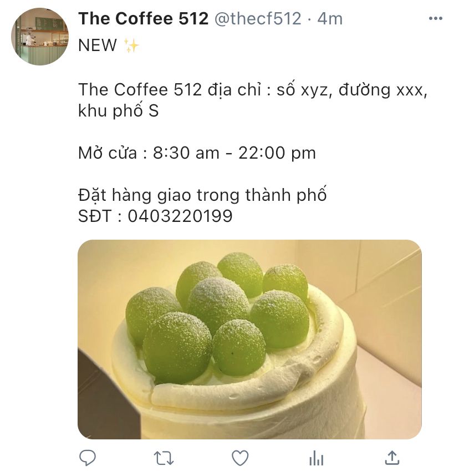
Task: Click the Đặt hàng giao delivery line
Action: tap(202, 195)
